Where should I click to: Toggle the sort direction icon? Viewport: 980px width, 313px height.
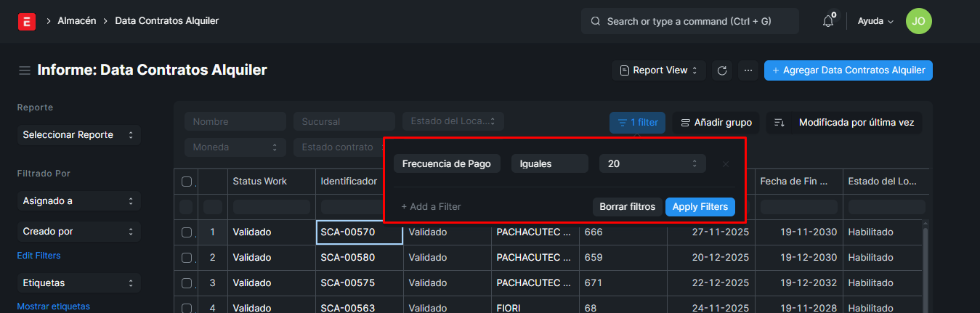(x=779, y=123)
